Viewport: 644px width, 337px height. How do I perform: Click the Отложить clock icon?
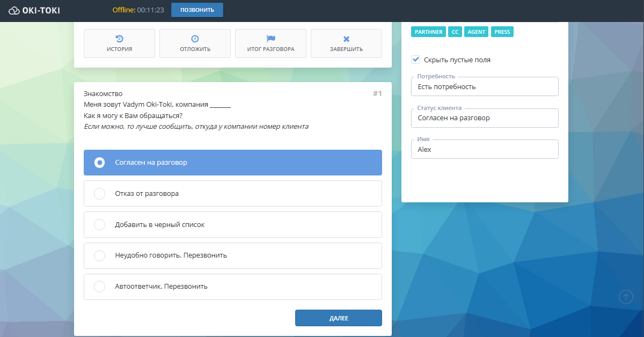(195, 39)
